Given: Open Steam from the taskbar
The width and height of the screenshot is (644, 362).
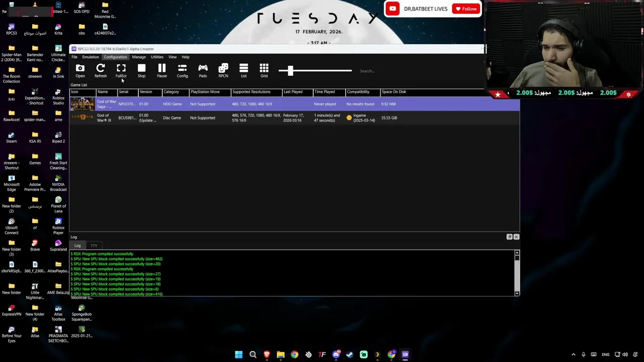Looking at the screenshot, I should tap(350, 354).
